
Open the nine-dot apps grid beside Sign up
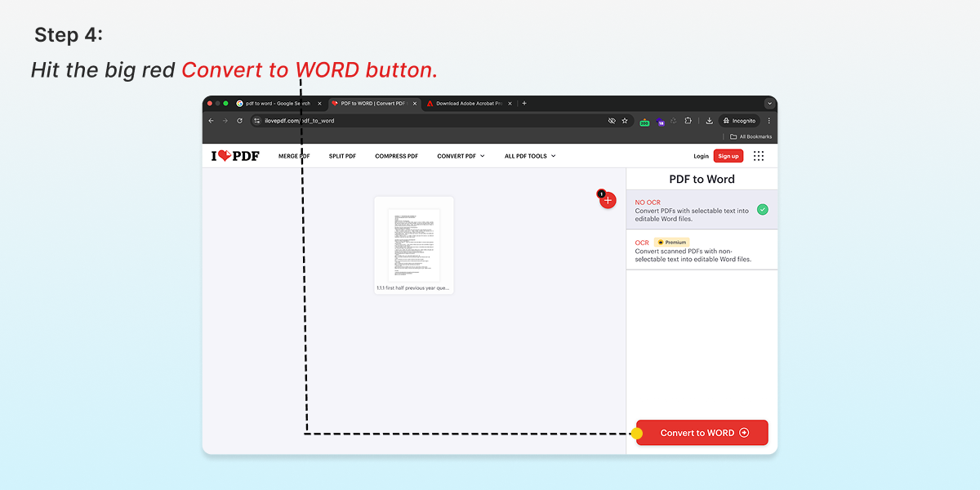[x=758, y=155]
